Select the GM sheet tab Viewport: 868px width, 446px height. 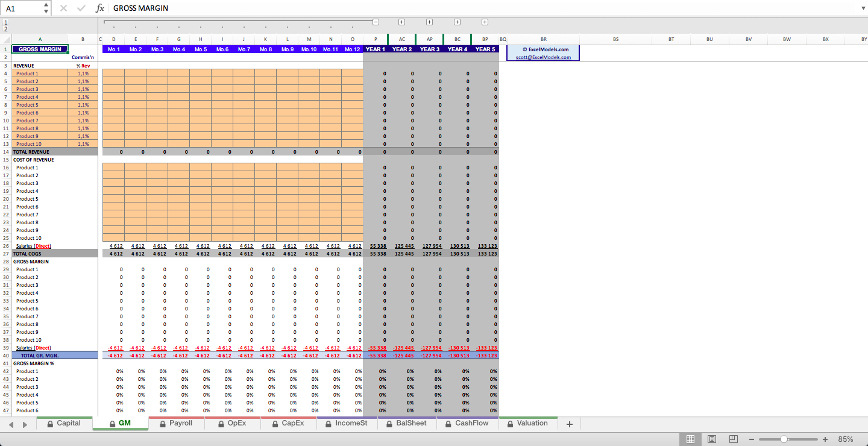coord(120,424)
